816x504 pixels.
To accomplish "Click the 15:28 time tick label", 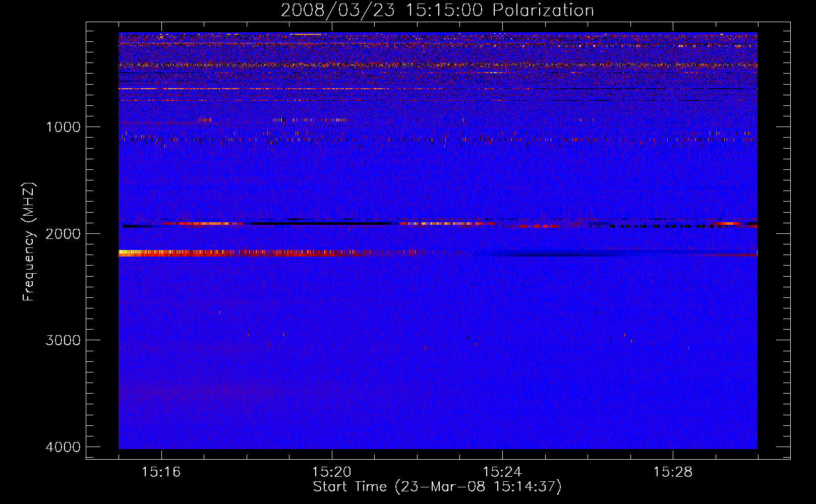I will [x=673, y=472].
